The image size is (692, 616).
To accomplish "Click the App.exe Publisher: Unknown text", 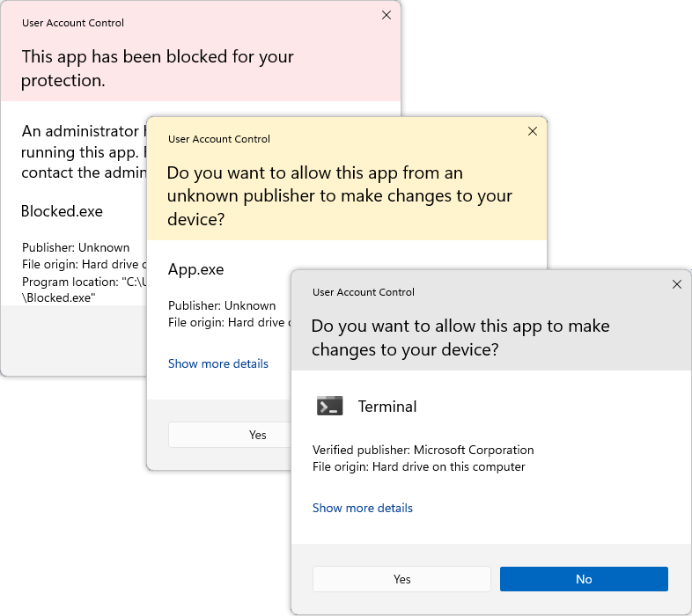I will point(222,305).
